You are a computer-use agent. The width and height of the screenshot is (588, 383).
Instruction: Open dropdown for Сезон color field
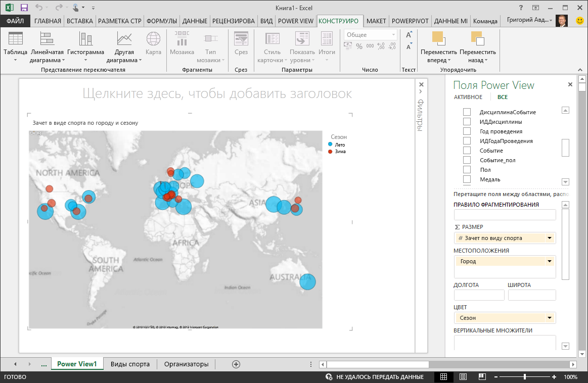(x=550, y=318)
